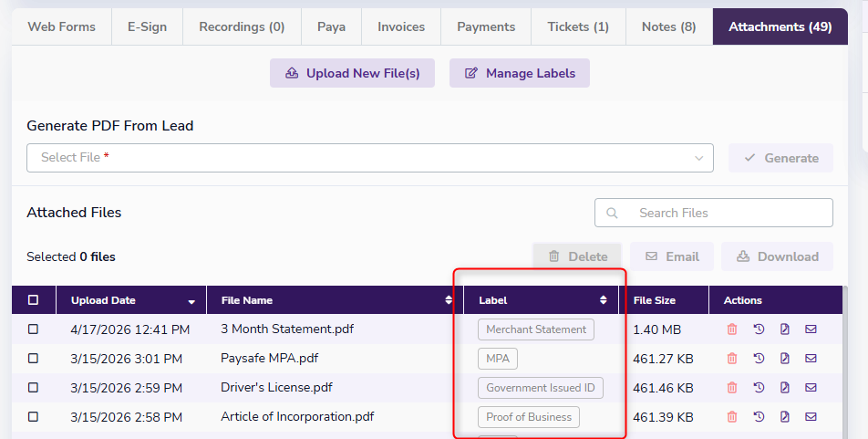Click the MPA label tag
The height and width of the screenshot is (439, 868).
(x=498, y=359)
